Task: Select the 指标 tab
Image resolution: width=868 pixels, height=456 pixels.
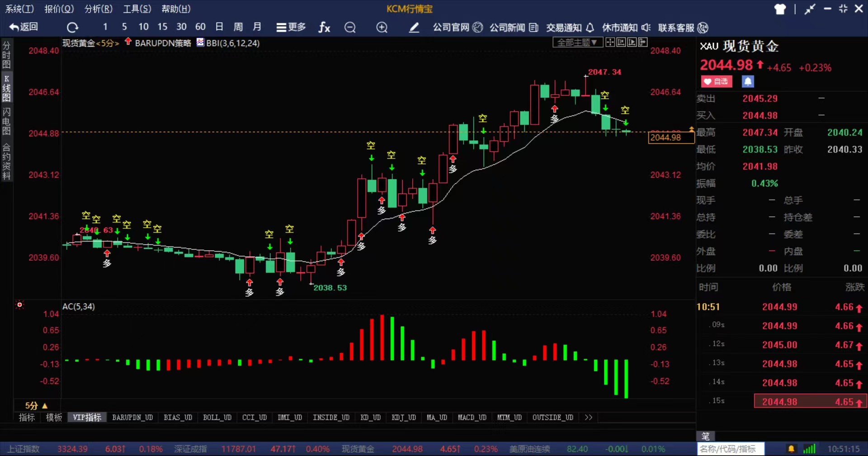Action: 27,417
